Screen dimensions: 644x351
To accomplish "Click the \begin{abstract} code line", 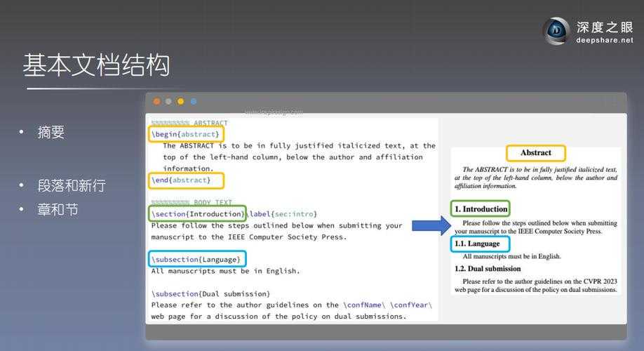I will pos(186,133).
